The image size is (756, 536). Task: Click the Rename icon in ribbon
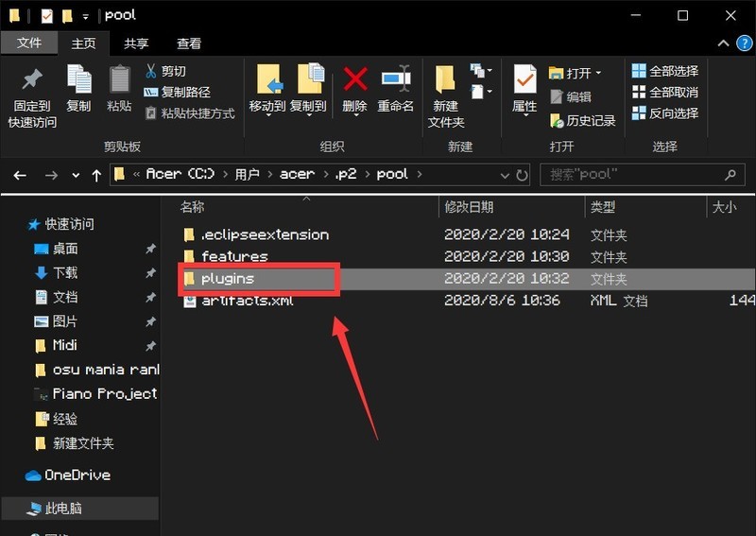point(395,80)
